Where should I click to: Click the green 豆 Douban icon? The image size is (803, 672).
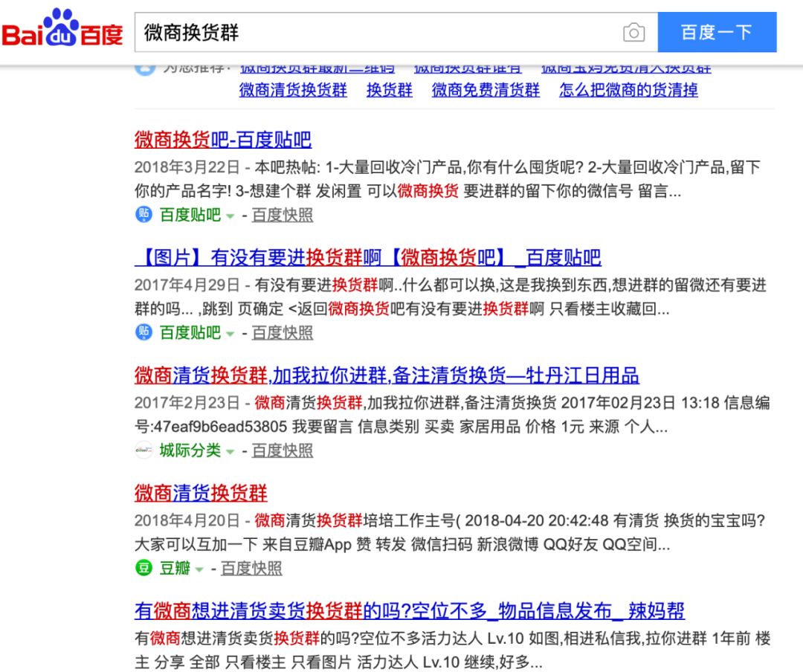(x=143, y=568)
